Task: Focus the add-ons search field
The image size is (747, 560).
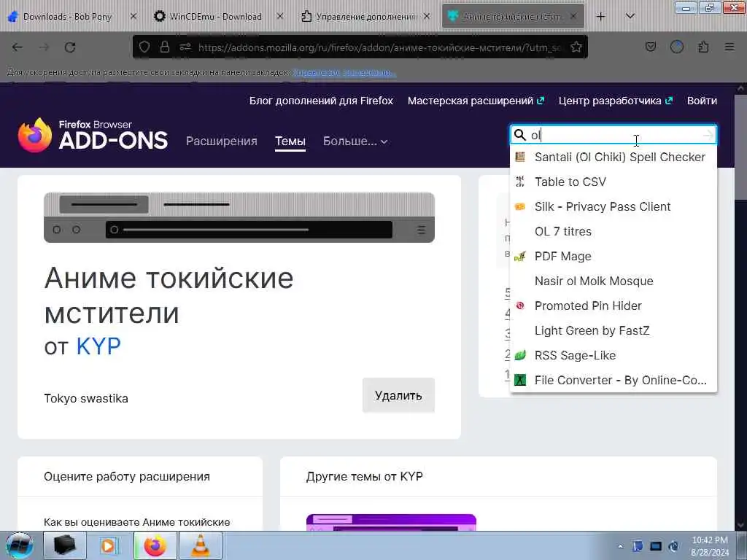Action: click(614, 135)
